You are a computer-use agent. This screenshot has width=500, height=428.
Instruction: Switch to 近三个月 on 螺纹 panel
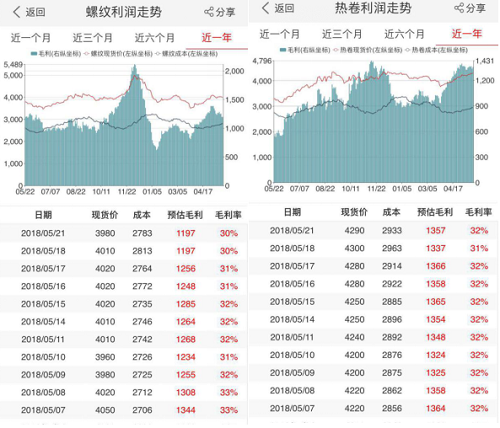coord(93,38)
